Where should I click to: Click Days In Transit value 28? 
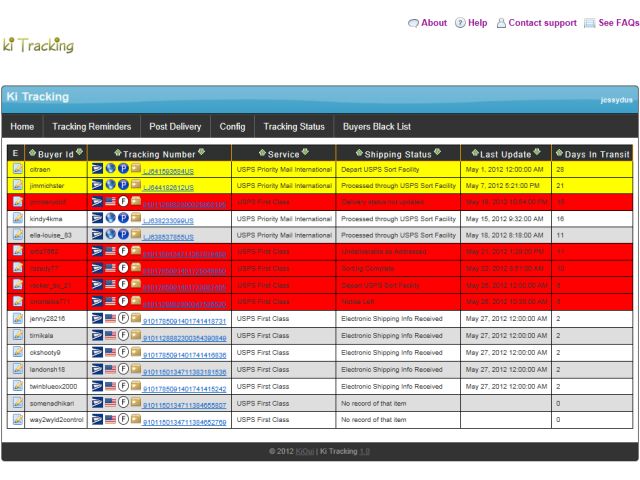pyautogui.click(x=560, y=169)
